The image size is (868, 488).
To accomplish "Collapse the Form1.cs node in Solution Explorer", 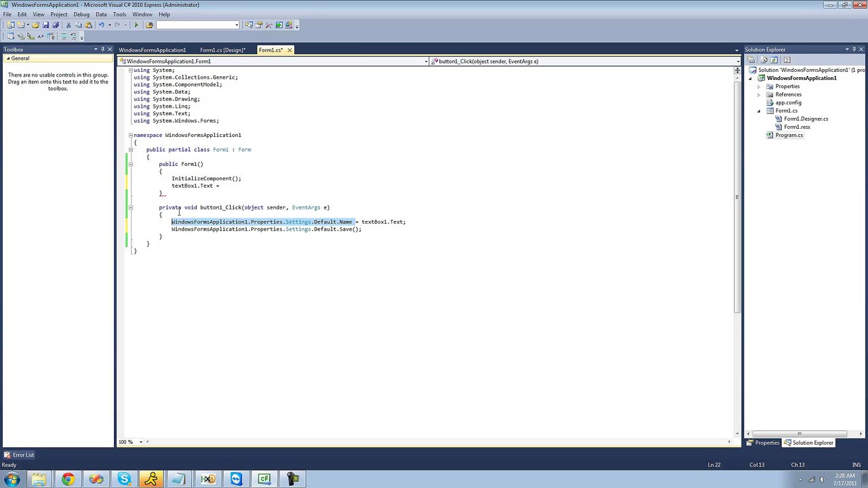I will tap(759, 111).
